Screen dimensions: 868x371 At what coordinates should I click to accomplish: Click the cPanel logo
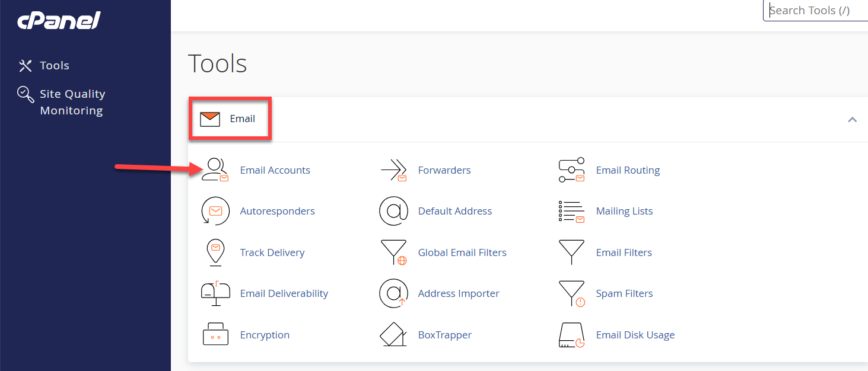pyautogui.click(x=59, y=21)
